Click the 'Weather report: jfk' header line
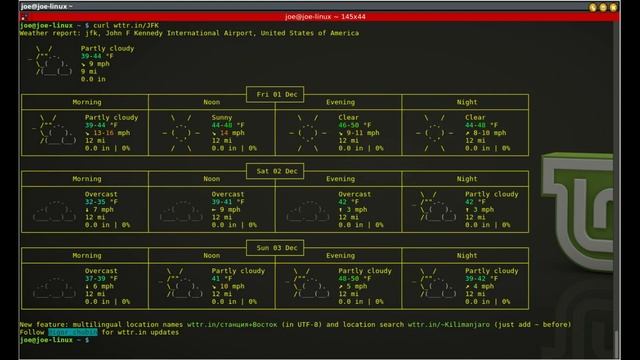This screenshot has height=360, width=640. point(189,33)
